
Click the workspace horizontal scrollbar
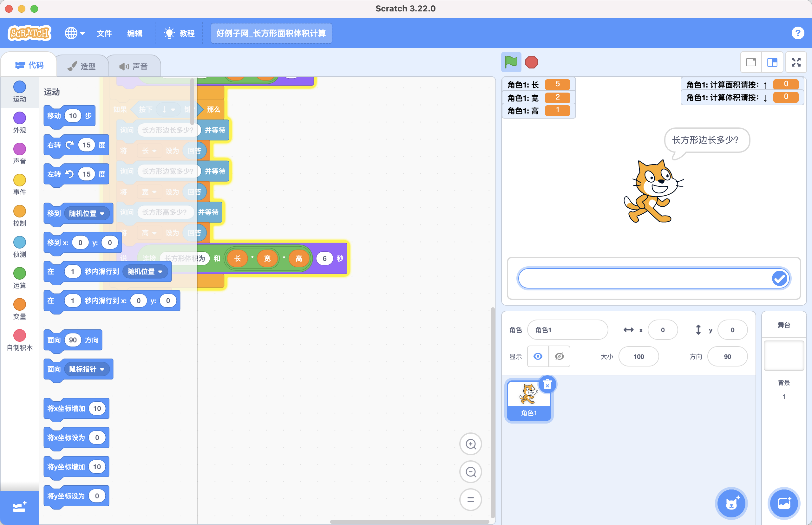[409, 522]
